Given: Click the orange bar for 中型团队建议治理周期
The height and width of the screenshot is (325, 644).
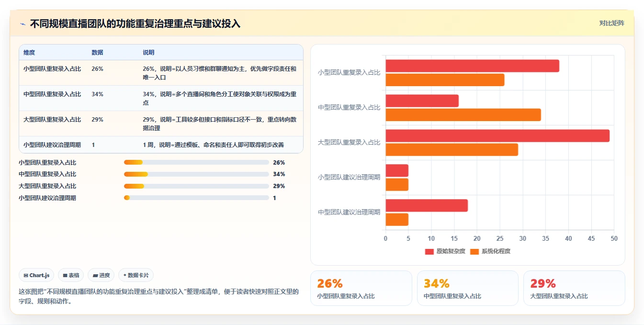Looking at the screenshot, I should [397, 220].
